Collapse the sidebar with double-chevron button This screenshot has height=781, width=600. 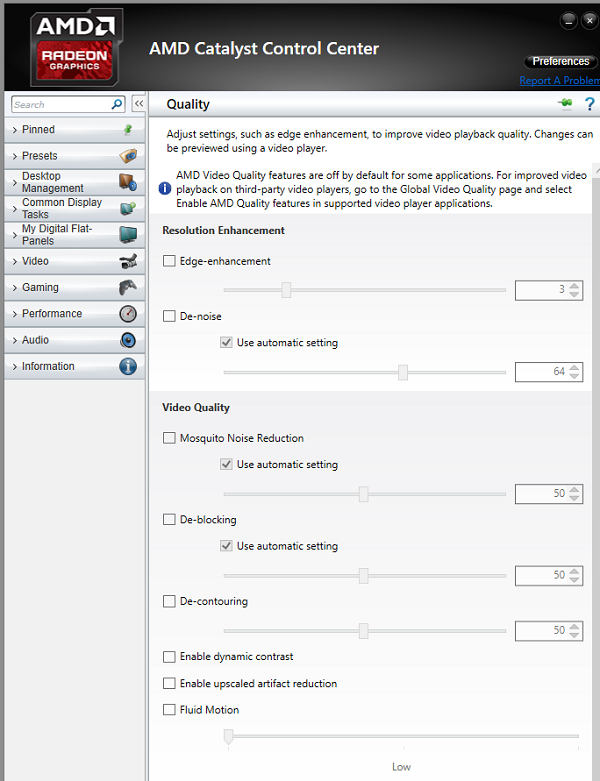coord(139,104)
